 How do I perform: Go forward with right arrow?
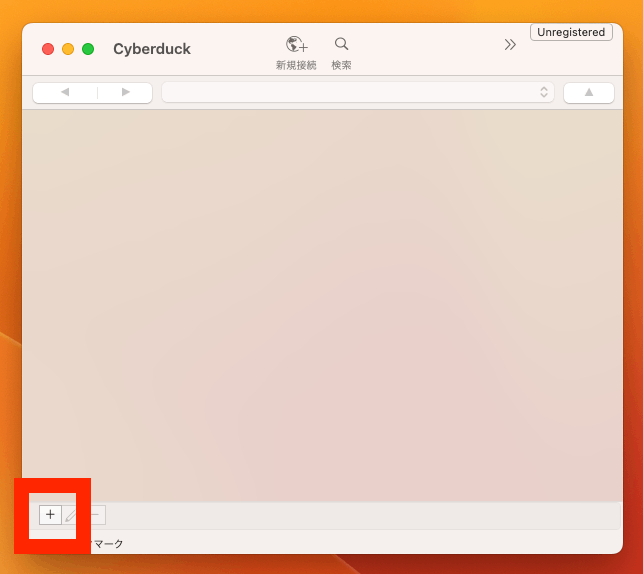click(125, 92)
